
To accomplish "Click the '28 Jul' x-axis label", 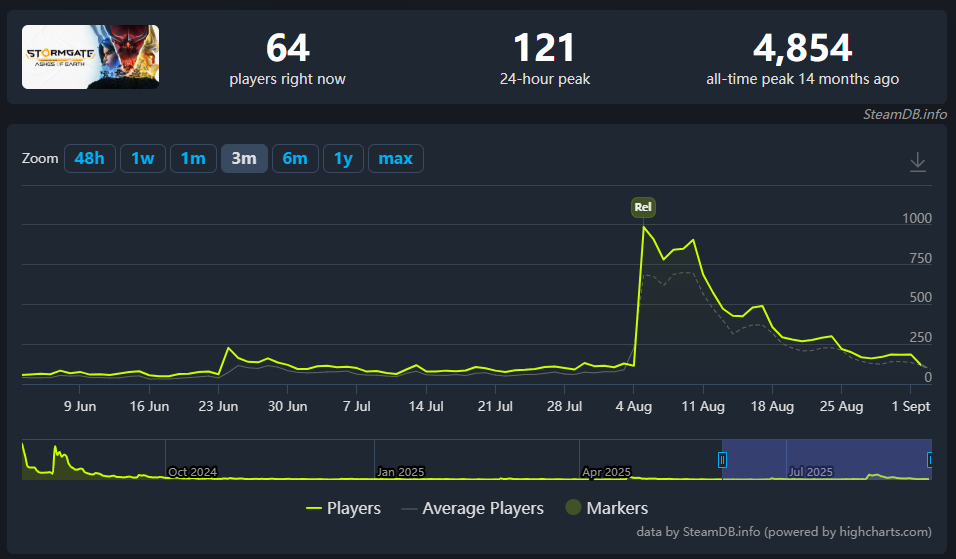I will 564,406.
